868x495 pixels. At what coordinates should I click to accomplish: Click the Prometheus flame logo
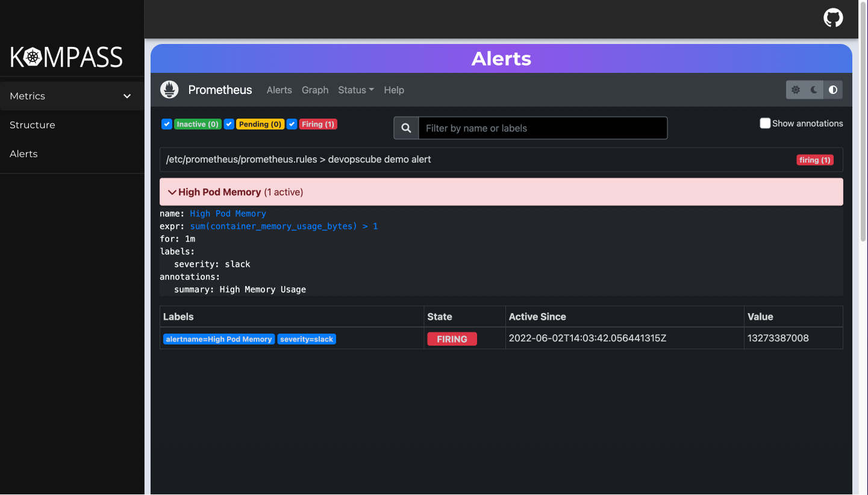tap(170, 90)
